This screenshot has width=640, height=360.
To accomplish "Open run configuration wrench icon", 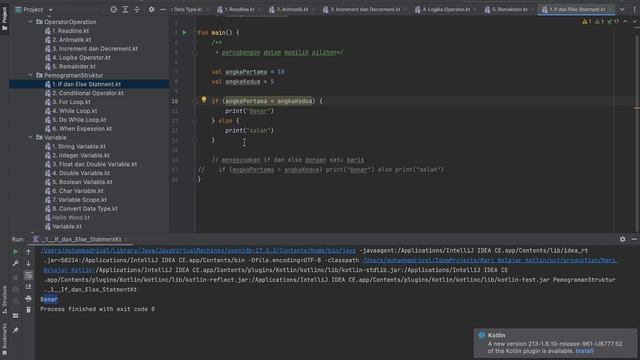I will 16,264.
